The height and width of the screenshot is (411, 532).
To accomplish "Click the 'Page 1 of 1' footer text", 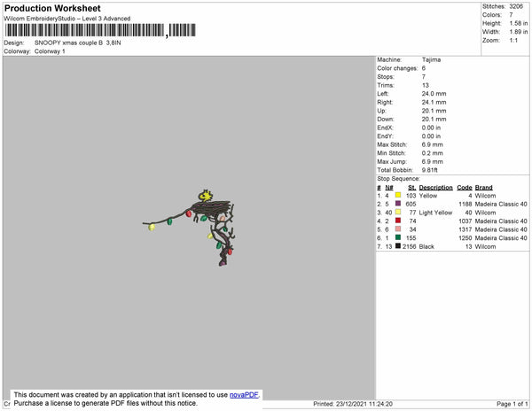I will tap(512, 404).
